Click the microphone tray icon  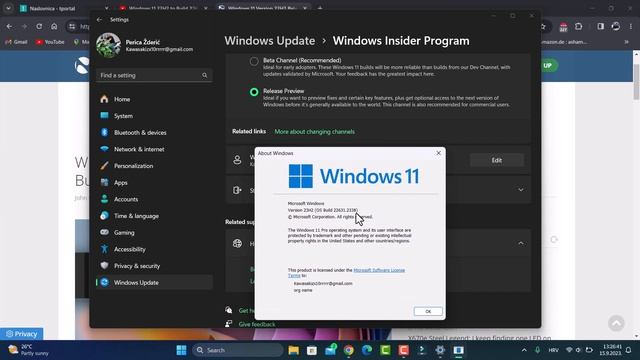(538, 350)
